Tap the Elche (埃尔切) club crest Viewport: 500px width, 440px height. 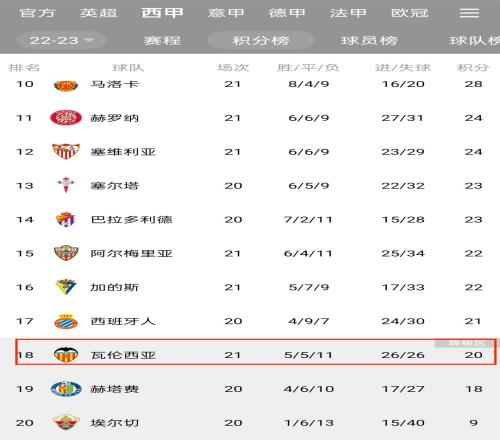(x=66, y=422)
